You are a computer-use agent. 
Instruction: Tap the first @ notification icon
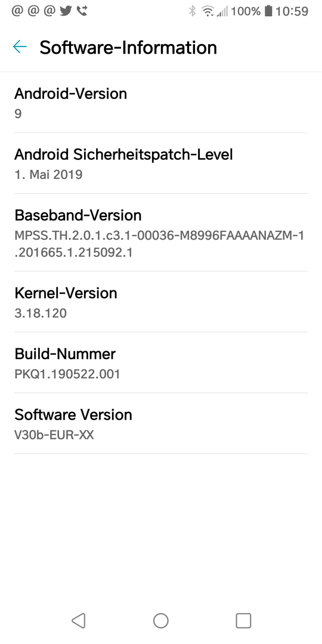(x=17, y=11)
